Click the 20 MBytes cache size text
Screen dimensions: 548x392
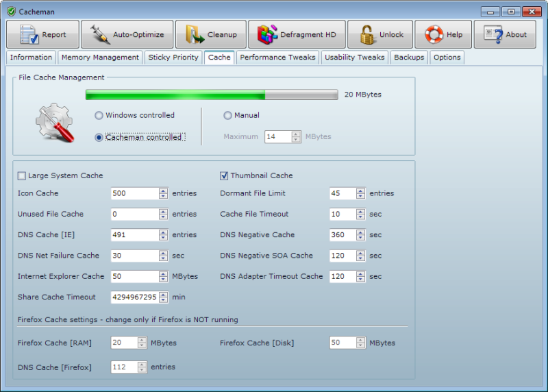[x=363, y=95]
